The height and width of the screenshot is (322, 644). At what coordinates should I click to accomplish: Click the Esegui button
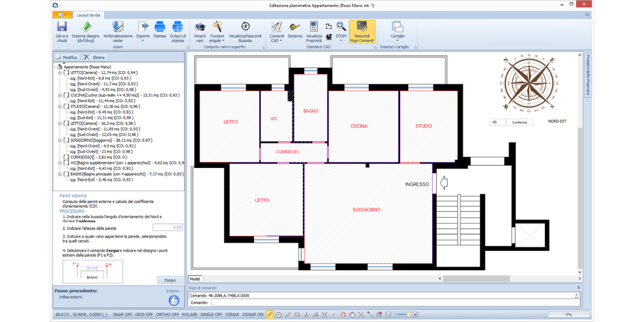pyautogui.click(x=170, y=280)
